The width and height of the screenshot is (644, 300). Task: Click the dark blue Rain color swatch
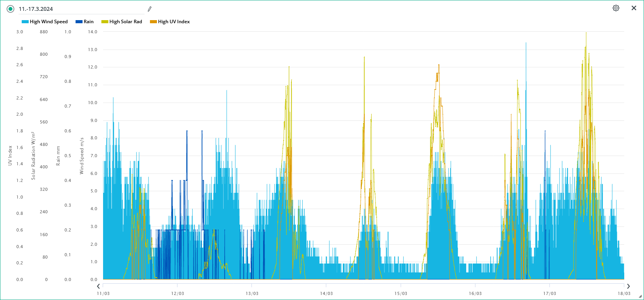tap(79, 22)
